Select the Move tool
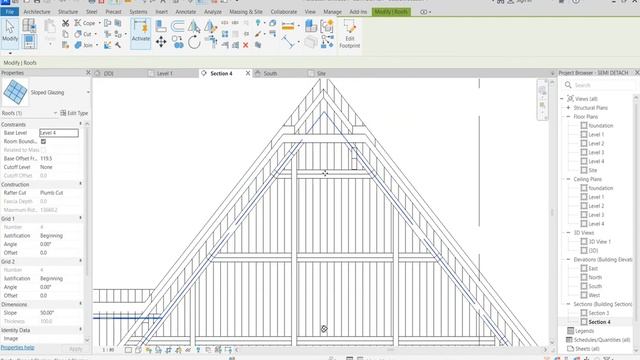 click(161, 42)
